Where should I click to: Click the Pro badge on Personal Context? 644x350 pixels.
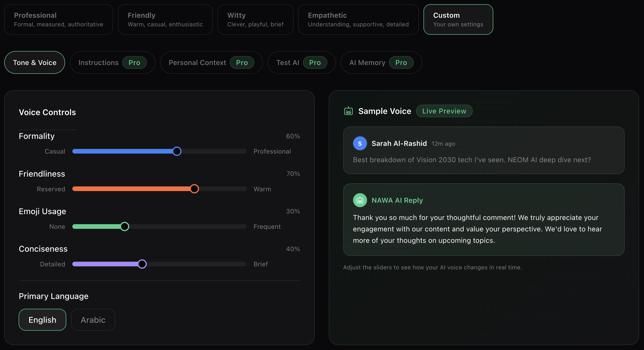tap(242, 62)
